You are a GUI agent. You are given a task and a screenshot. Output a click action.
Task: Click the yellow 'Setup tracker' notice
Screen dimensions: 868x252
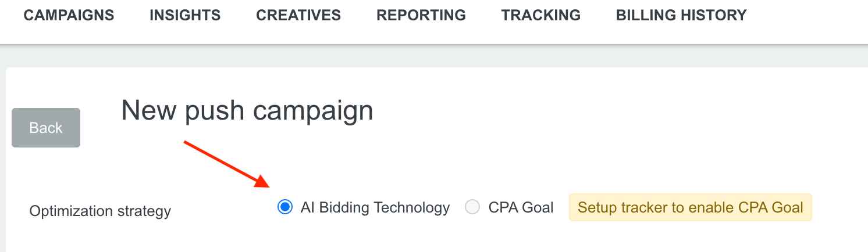690,207
